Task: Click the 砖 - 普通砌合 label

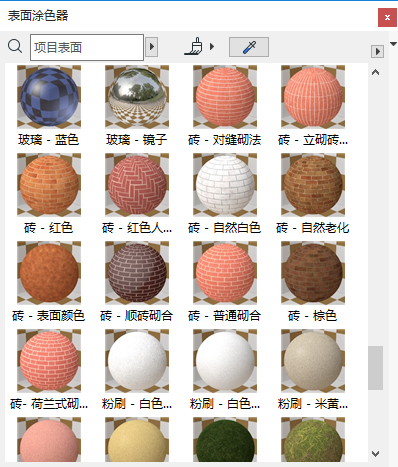Action: click(x=225, y=316)
